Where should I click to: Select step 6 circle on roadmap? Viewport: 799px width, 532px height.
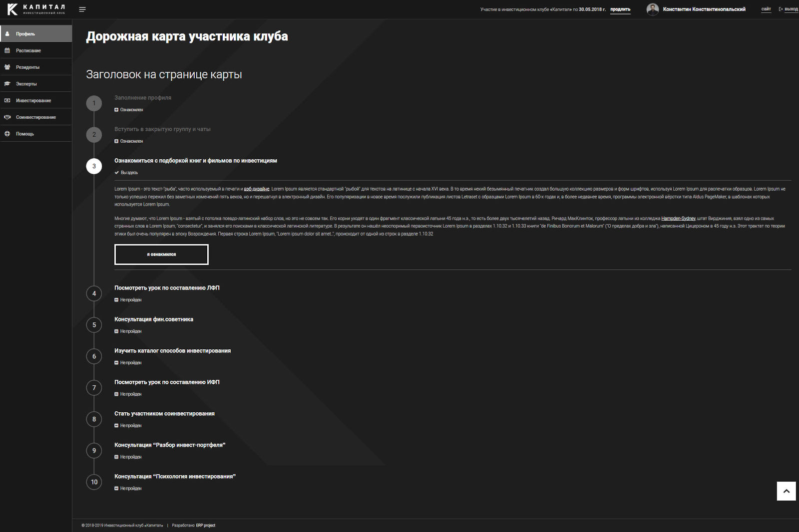[x=94, y=356]
